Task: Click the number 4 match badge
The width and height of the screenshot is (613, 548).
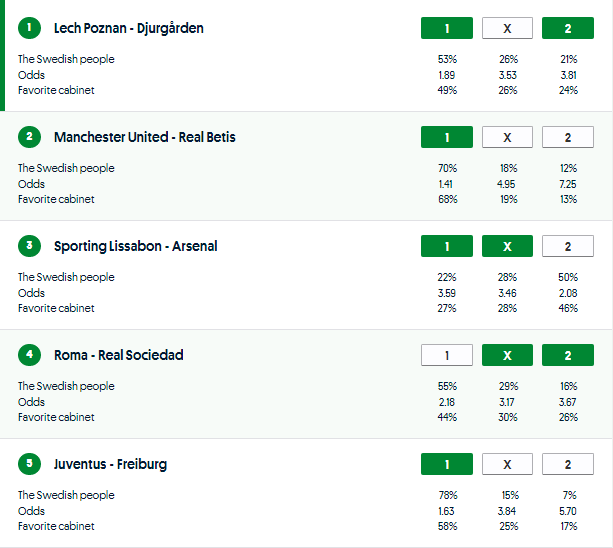Action: coord(29,355)
